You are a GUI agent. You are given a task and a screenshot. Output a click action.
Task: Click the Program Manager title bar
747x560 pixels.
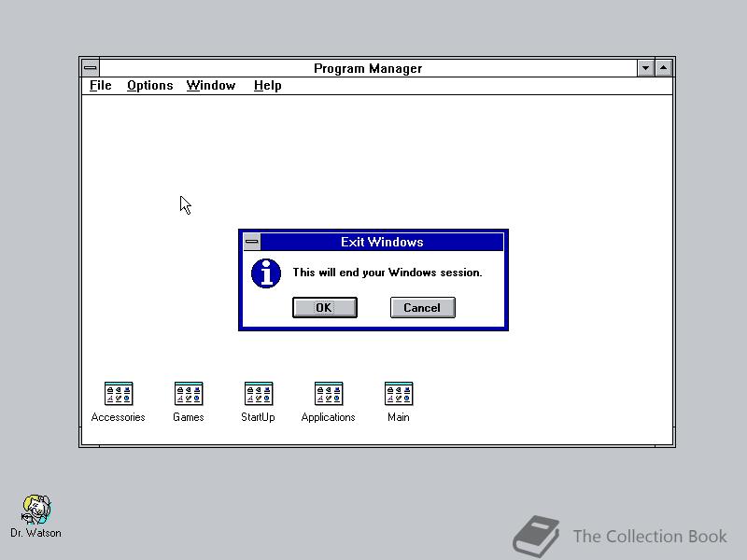pos(368,68)
